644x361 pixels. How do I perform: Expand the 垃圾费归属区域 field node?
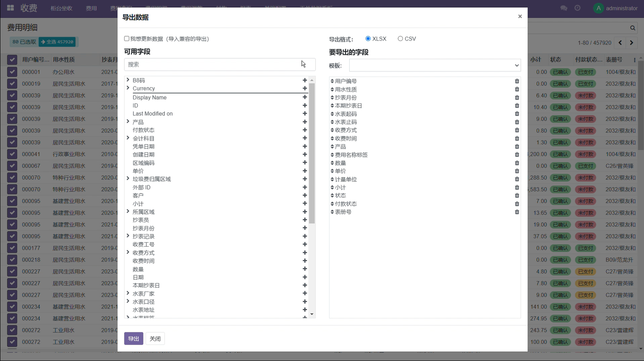coord(128,178)
